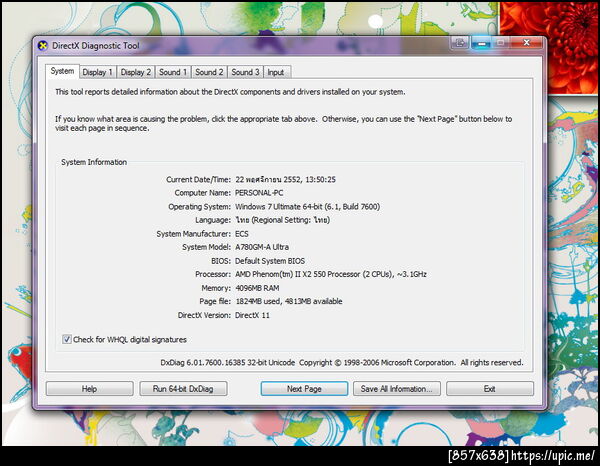The width and height of the screenshot is (600, 466).
Task: Click the System Information group label
Action: [x=94, y=162]
